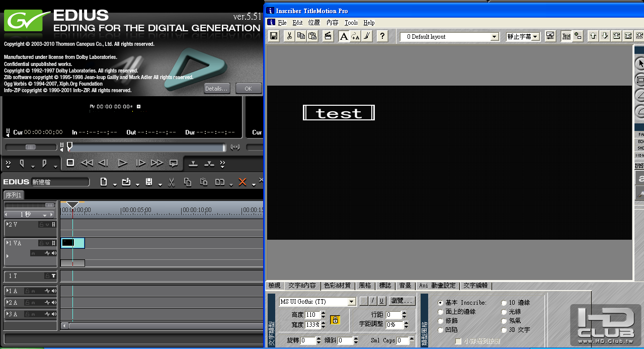This screenshot has height=349, width=644.
Task: Expand the 3 A audio track
Action: point(7,314)
